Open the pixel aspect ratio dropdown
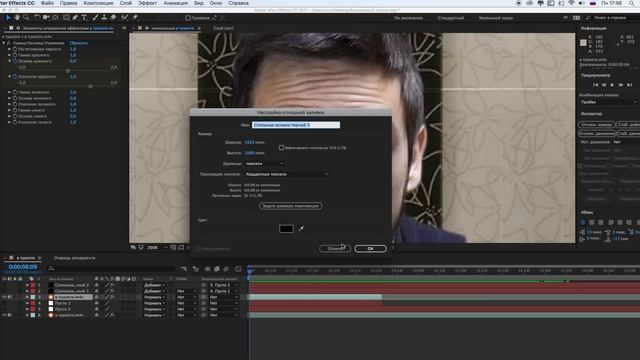 point(286,174)
